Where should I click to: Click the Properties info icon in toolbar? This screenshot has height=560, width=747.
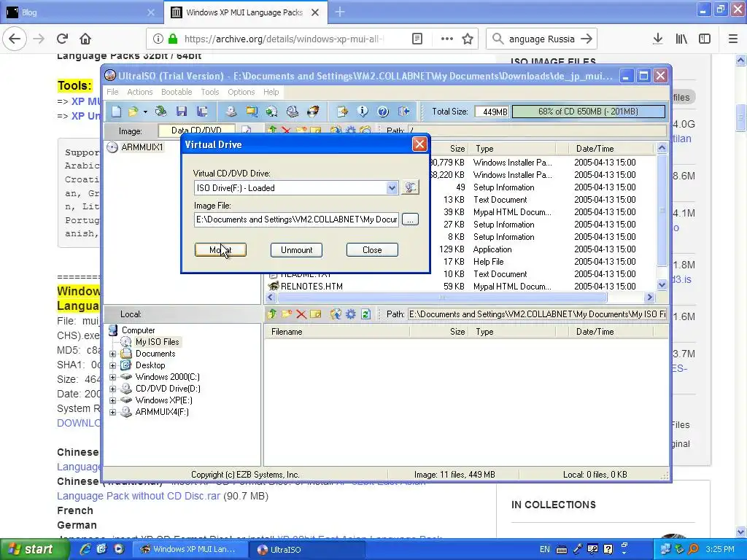pyautogui.click(x=363, y=112)
